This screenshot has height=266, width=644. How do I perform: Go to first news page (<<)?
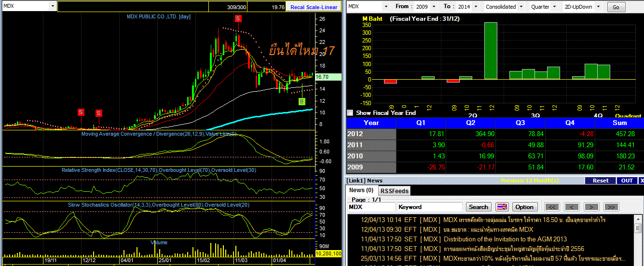[x=553, y=207]
